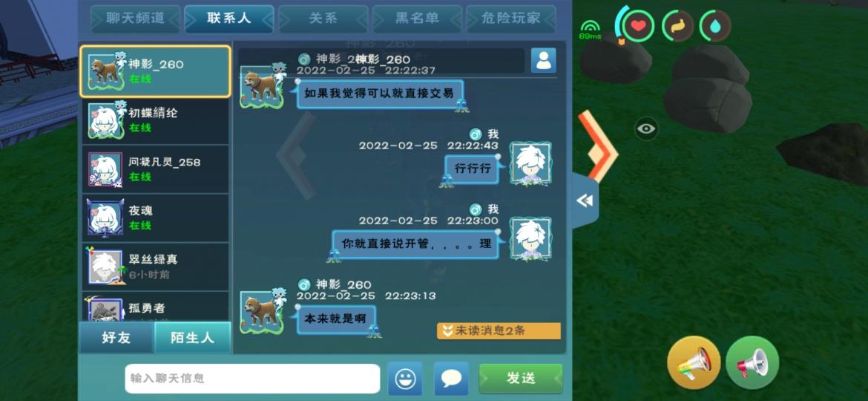Click the 输入聊天信息 chat input field

(252, 378)
